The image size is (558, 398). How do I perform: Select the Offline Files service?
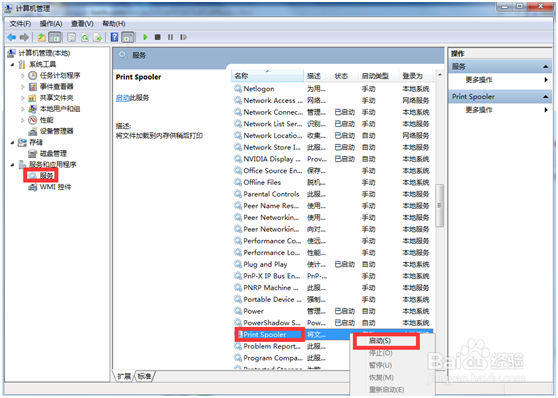click(332, 182)
